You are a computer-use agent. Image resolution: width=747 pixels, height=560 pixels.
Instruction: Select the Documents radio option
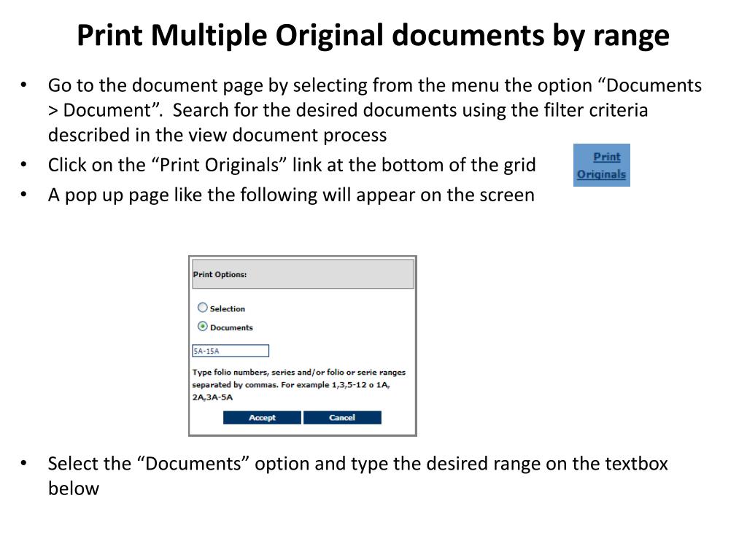point(203,327)
